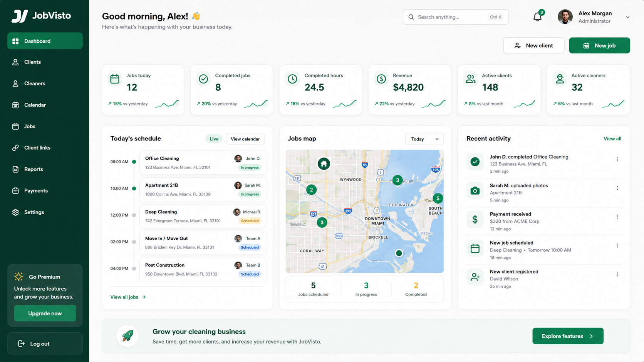Click the Revenue dollar icon

381,79
